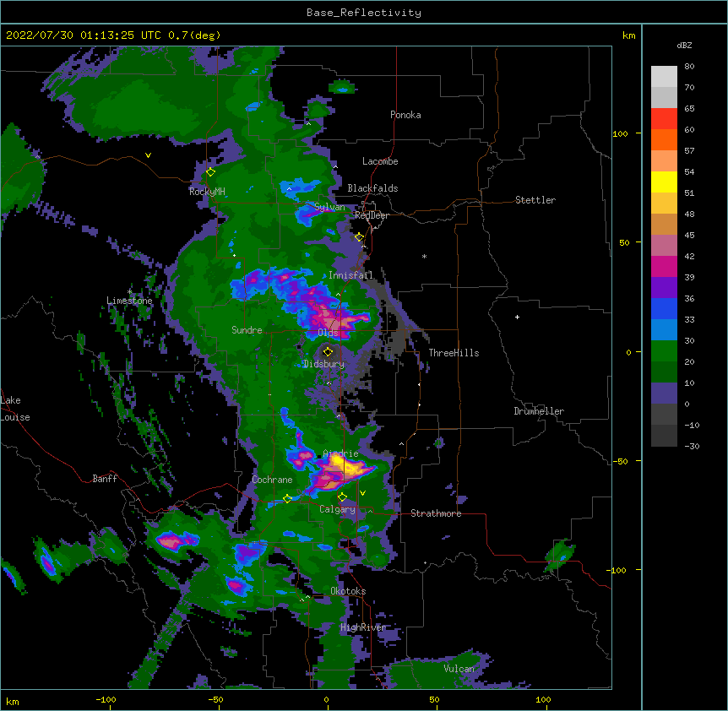The image size is (728, 711).
Task: Click the Cochrane city label
Action: pos(272,480)
